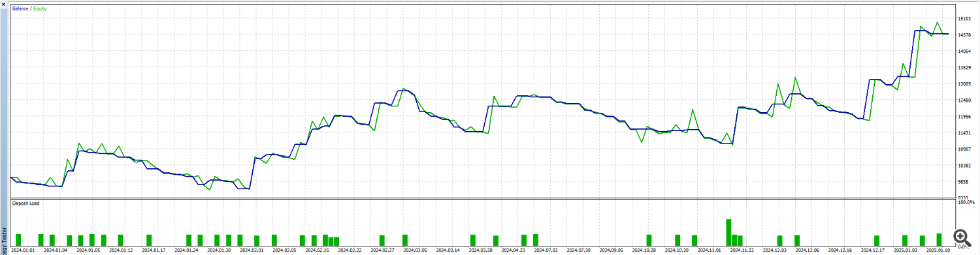Click the 11431 axis value
980x255 pixels.
point(964,133)
